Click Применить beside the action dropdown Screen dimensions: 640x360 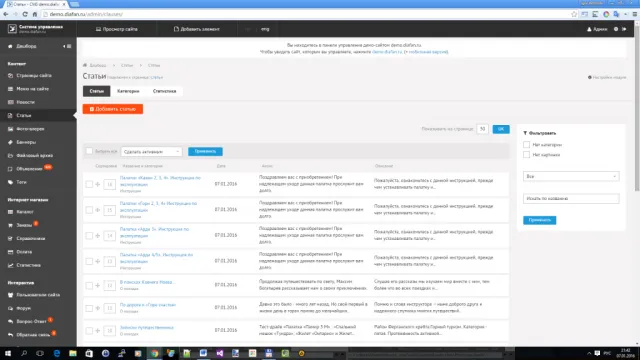pos(205,151)
